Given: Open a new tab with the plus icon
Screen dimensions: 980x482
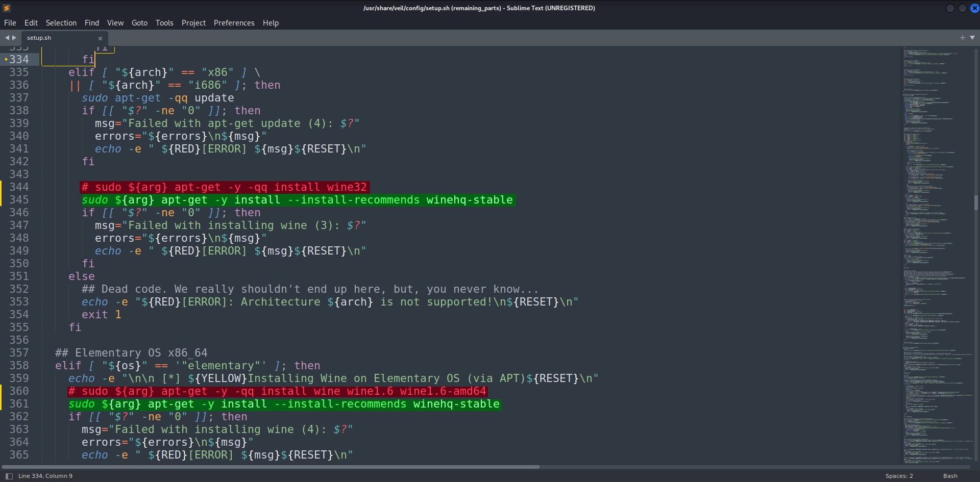Looking at the screenshot, I should point(963,37).
